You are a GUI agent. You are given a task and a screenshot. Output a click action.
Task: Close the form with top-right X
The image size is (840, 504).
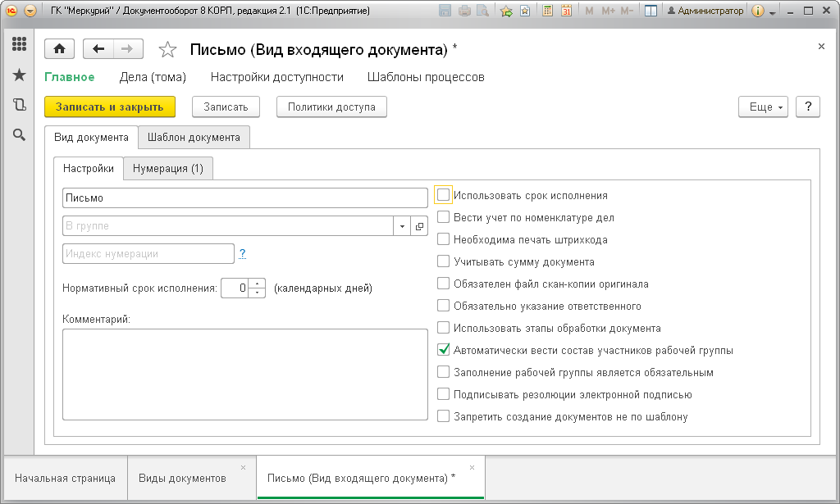click(821, 47)
